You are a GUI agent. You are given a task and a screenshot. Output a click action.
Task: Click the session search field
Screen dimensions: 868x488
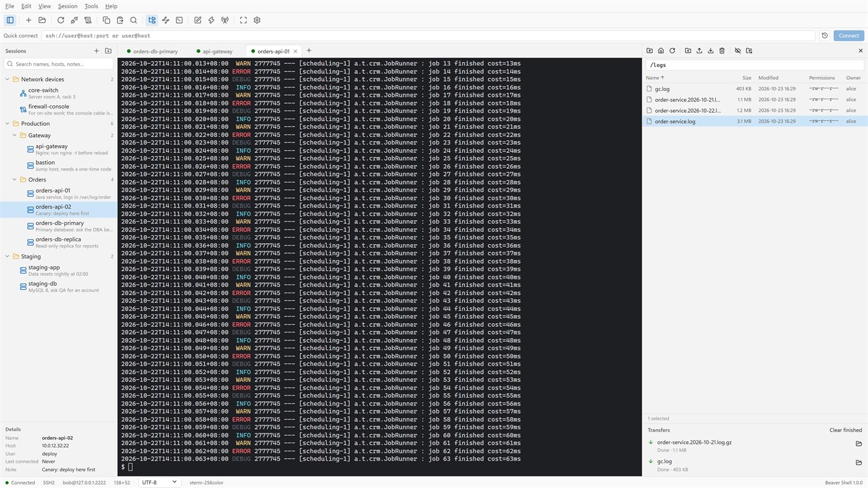59,64
